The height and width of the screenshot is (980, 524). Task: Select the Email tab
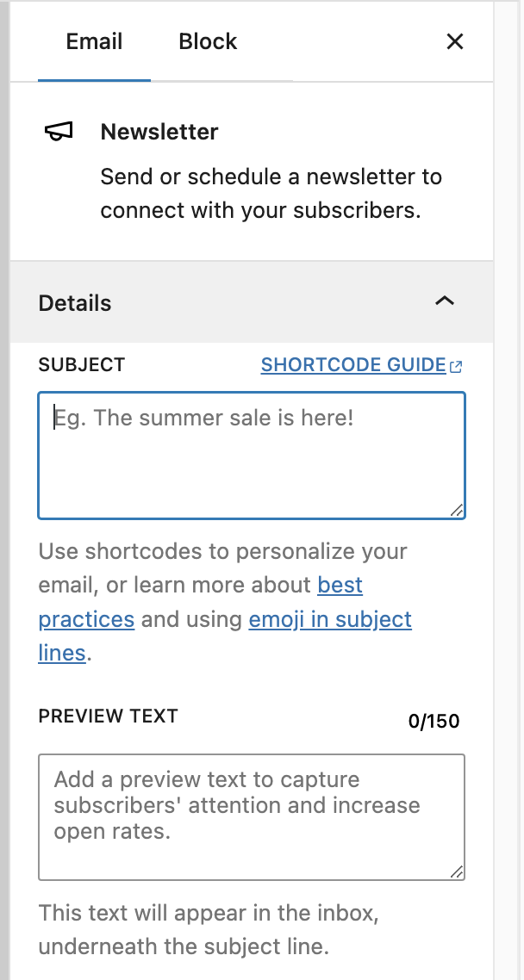point(94,41)
